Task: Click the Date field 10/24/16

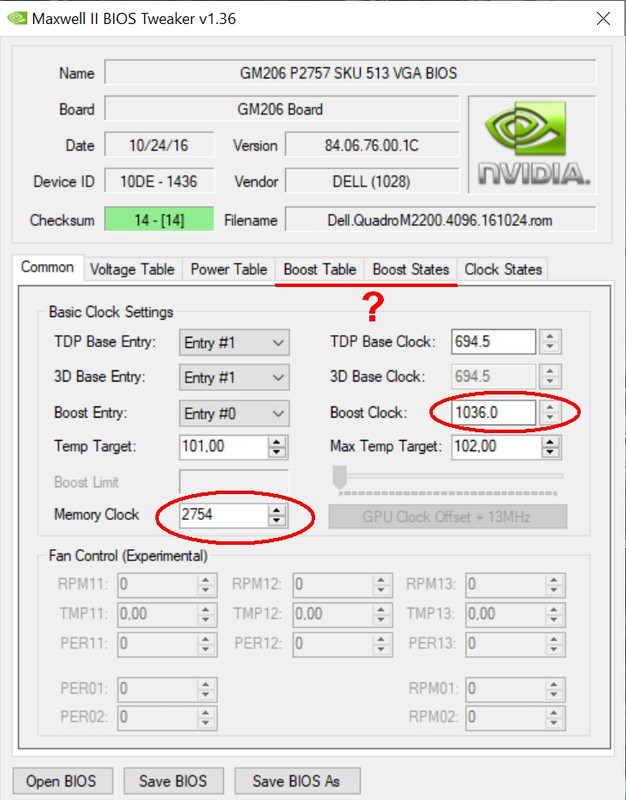Action: pyautogui.click(x=159, y=145)
